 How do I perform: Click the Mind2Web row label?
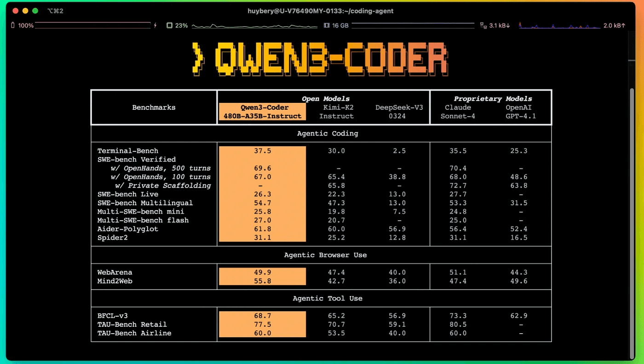115,281
